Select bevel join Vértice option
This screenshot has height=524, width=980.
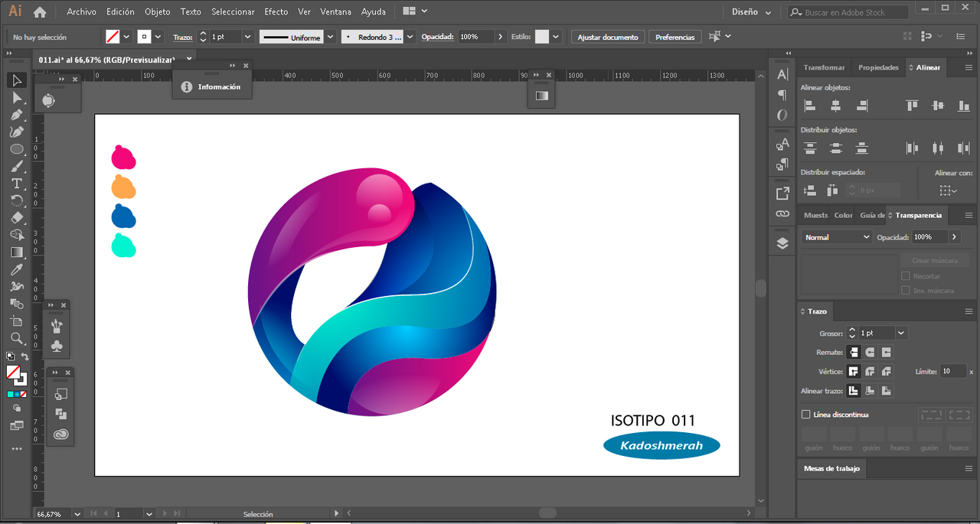[x=886, y=372]
